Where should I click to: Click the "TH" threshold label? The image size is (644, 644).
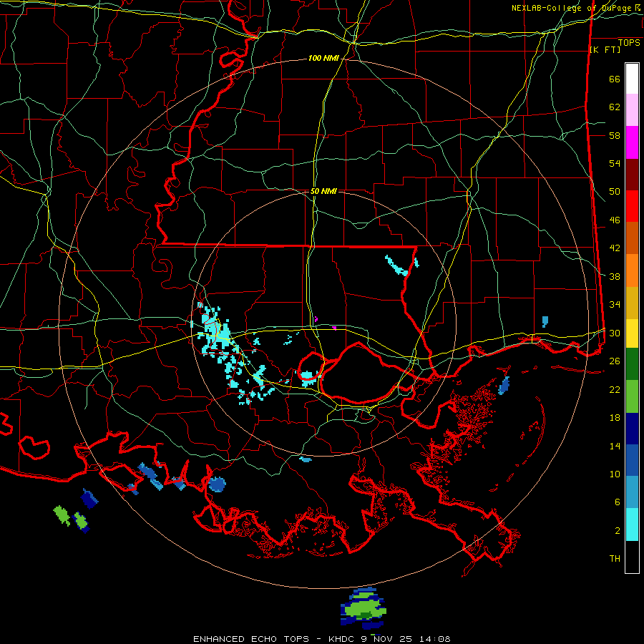point(615,559)
